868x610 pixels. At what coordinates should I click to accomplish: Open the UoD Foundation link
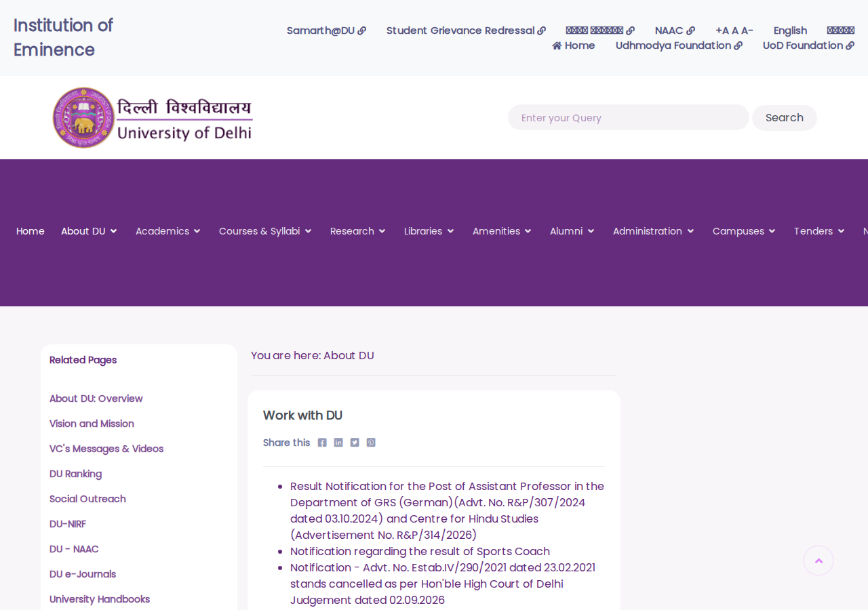(808, 45)
